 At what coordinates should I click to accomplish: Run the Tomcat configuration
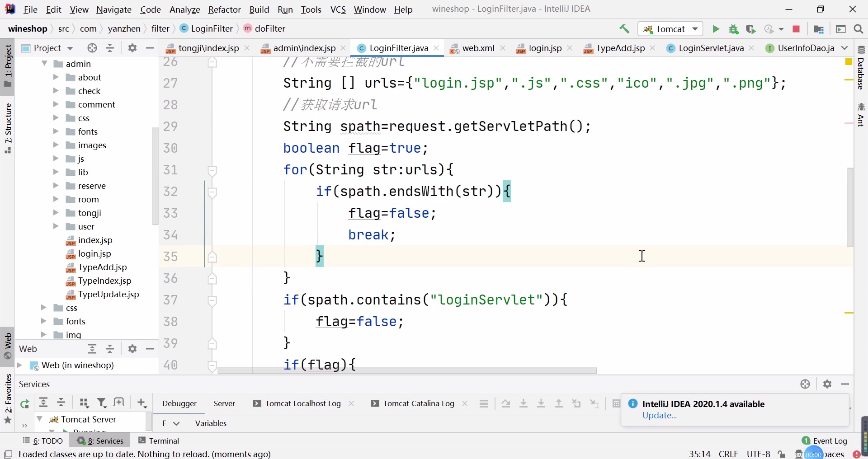coord(716,29)
